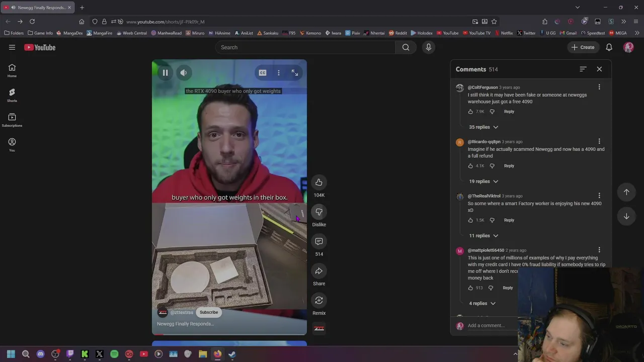Expand 35 replies under ColtFerguson comment
This screenshot has height=362, width=644.
(484, 127)
